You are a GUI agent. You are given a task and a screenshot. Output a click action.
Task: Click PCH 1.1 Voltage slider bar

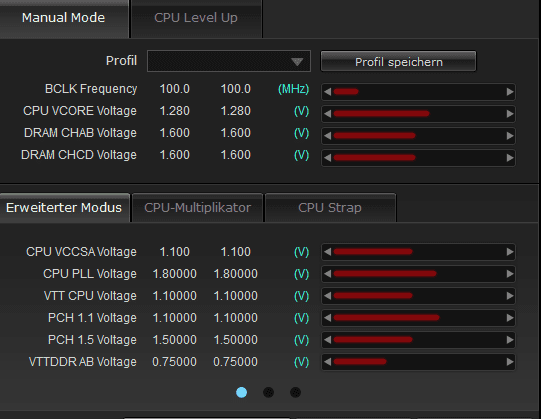click(419, 318)
